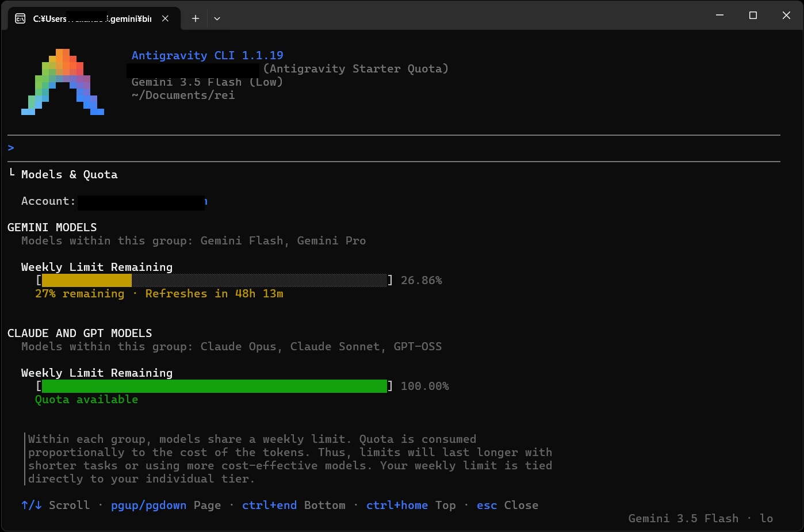Image resolution: width=804 pixels, height=532 pixels.
Task: Click the green Claude quota progress bar
Action: click(215, 386)
